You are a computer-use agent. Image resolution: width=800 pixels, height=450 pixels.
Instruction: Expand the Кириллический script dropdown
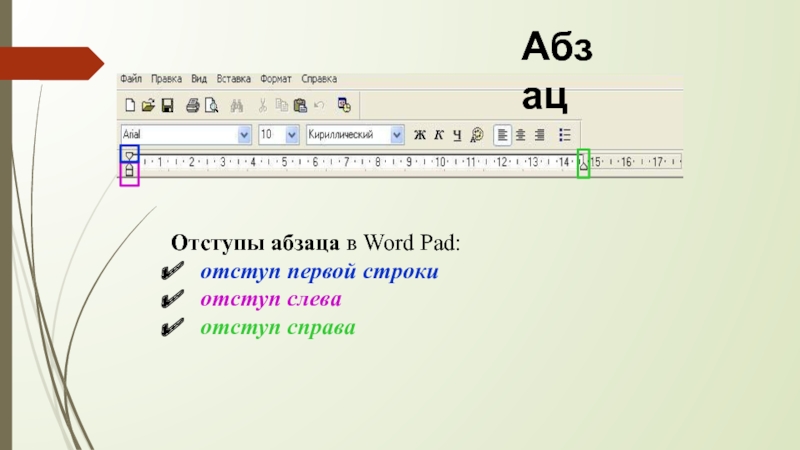pos(397,134)
